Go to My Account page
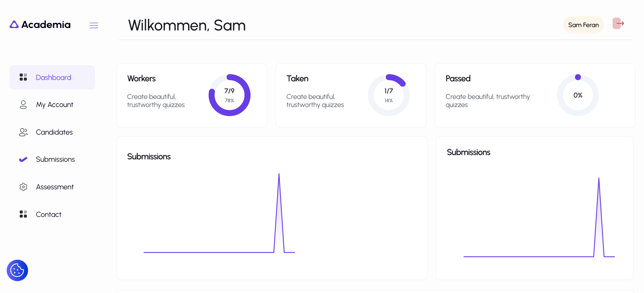 pyautogui.click(x=55, y=105)
